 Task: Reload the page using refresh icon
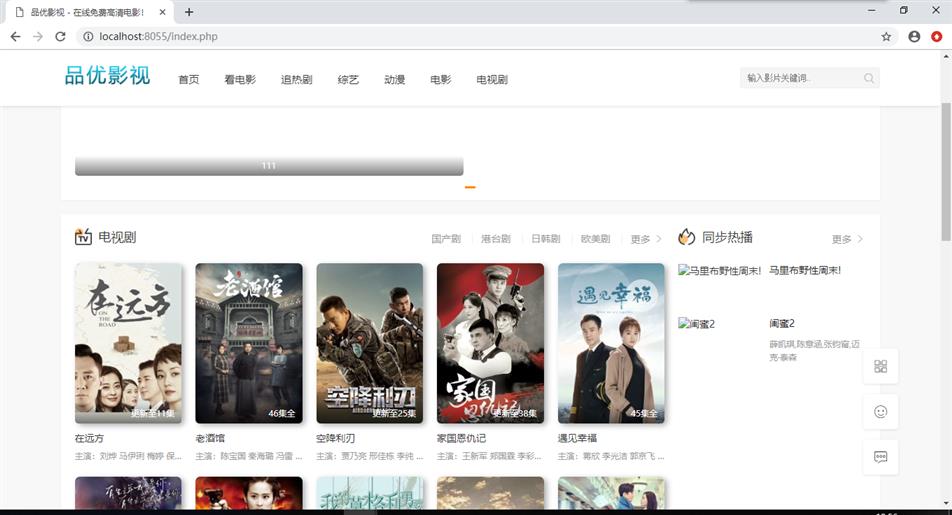pos(60,36)
